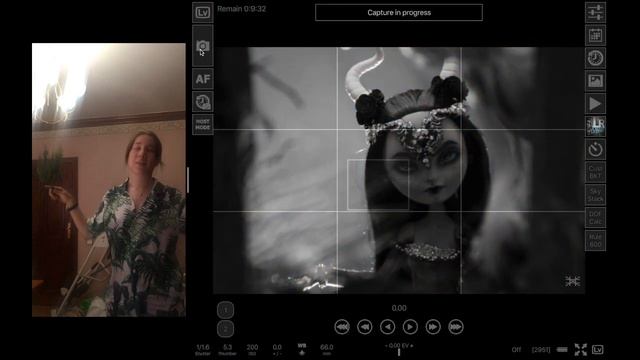Open the Sky Stack button
640x360 pixels.
595,195
